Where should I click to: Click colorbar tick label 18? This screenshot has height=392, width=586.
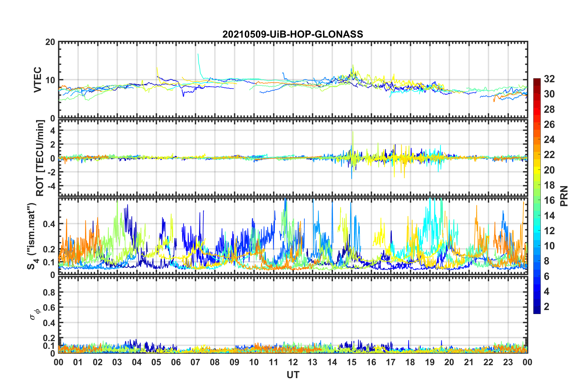[549, 185]
